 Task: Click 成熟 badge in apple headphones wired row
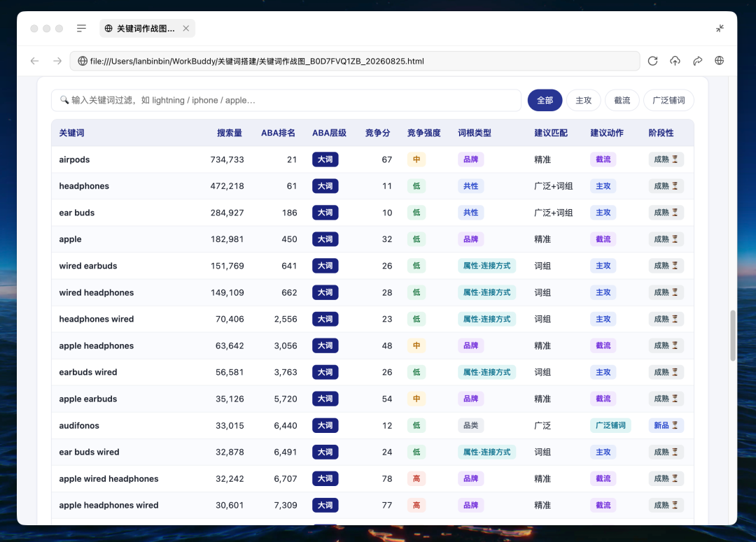666,506
